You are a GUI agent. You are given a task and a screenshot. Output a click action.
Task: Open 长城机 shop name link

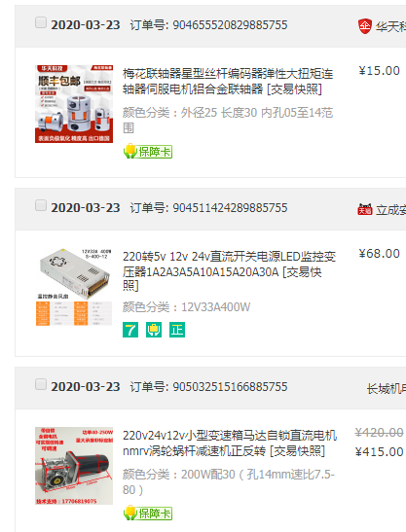click(x=387, y=389)
